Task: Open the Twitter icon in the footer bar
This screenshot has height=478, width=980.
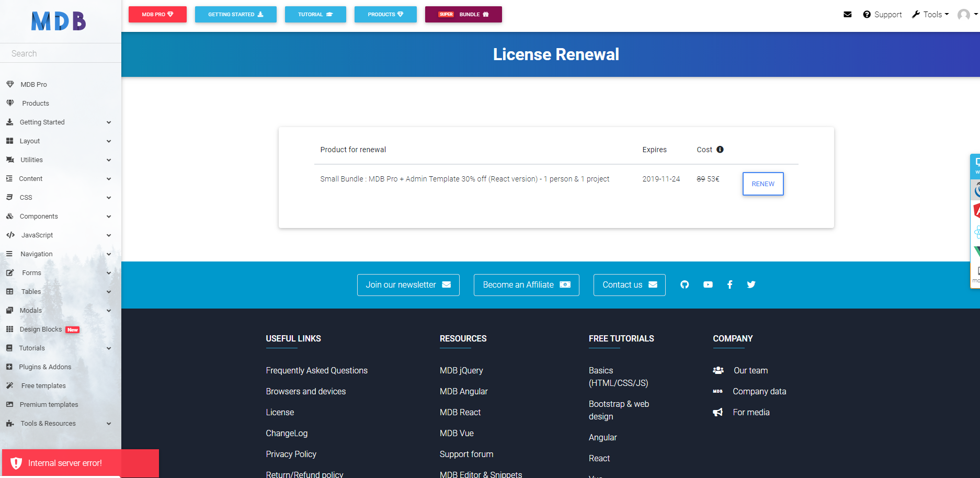Action: coord(751,284)
